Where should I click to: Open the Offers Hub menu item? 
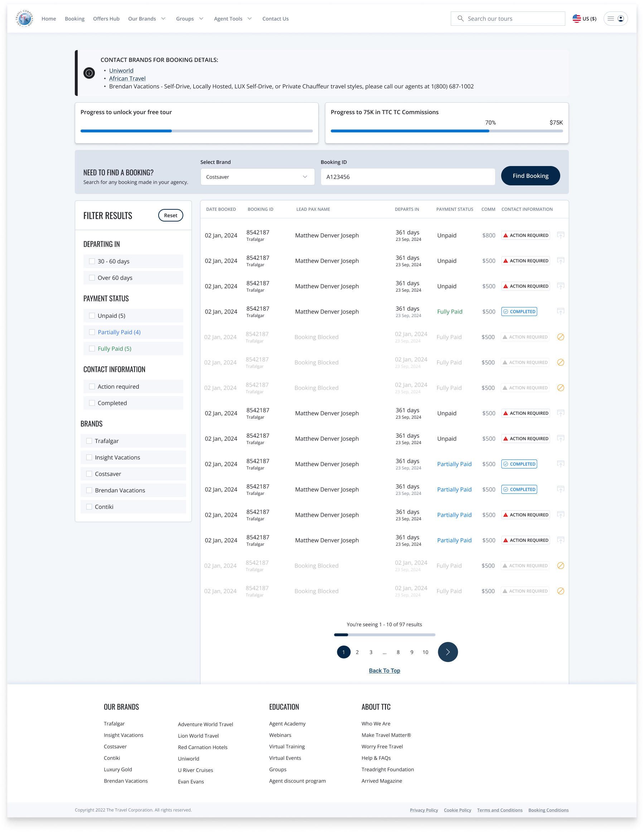pos(106,19)
